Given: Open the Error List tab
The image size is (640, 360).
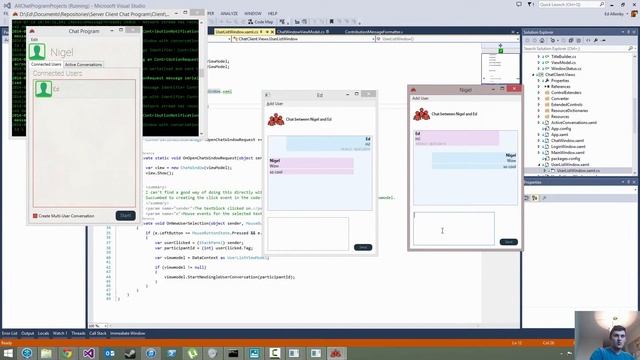Looking at the screenshot, I should 10,333.
